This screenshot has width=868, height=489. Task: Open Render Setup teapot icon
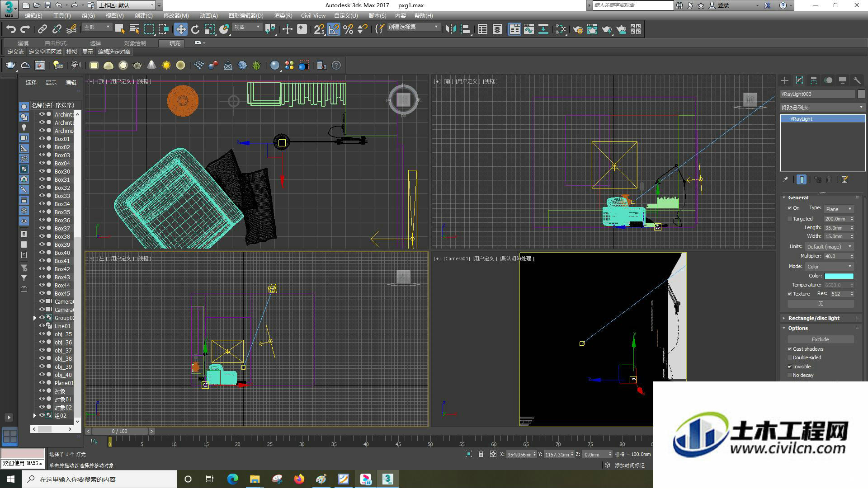click(x=577, y=29)
